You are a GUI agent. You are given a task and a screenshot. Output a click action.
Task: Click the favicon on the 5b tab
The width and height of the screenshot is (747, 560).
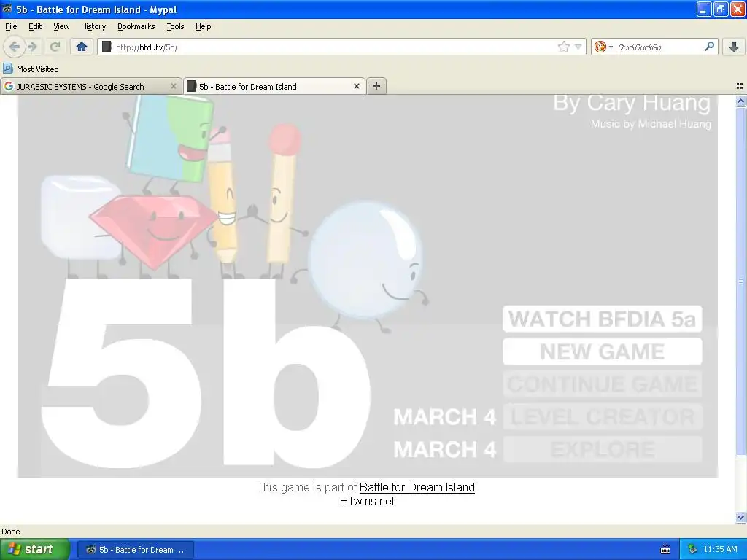point(191,86)
